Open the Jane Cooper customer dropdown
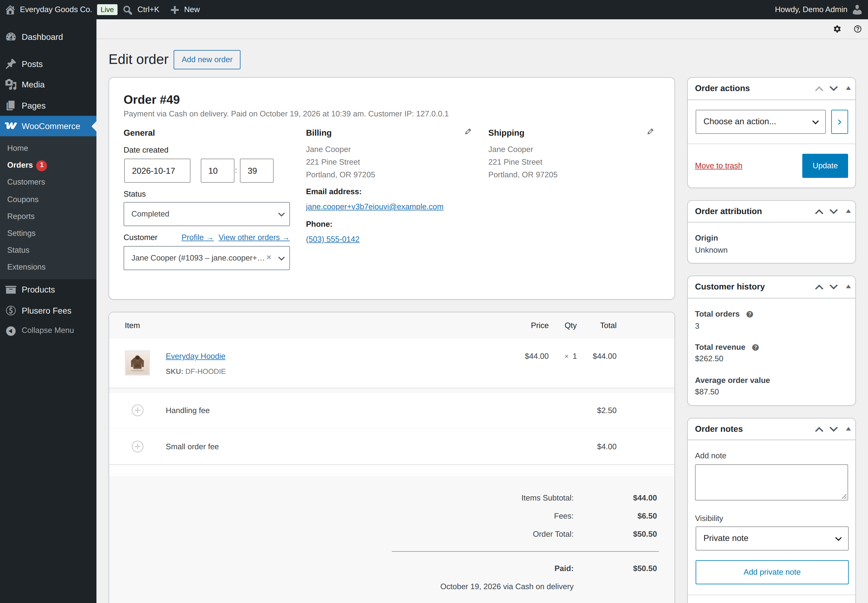The width and height of the screenshot is (868, 603). coord(207,258)
